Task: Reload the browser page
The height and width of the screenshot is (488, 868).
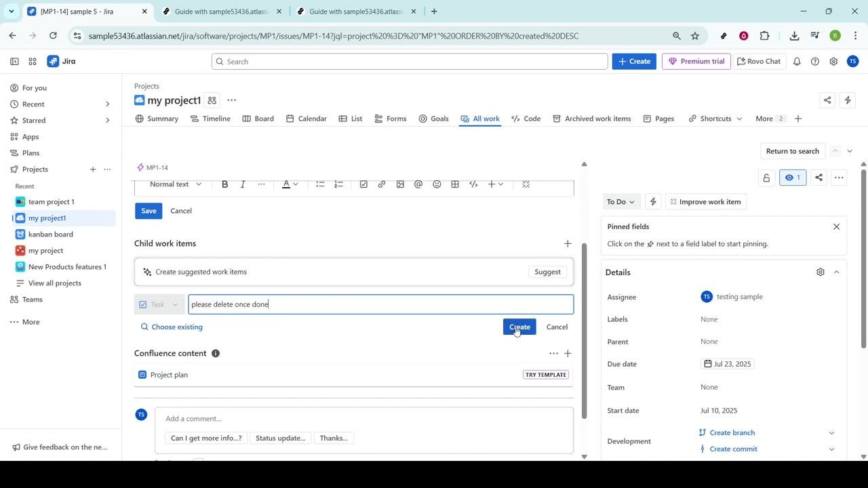Action: pyautogui.click(x=53, y=35)
